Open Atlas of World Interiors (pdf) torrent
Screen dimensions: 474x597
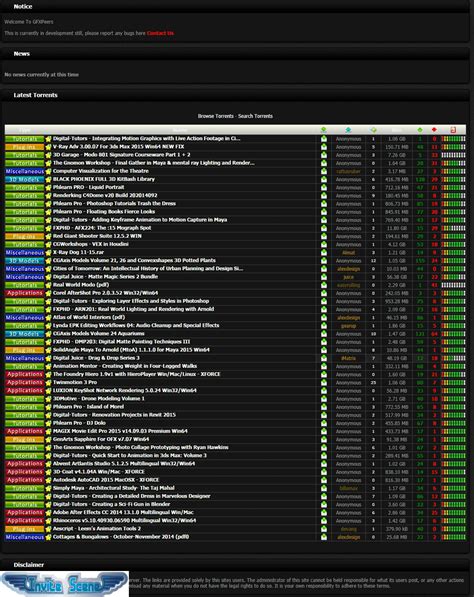89,318
